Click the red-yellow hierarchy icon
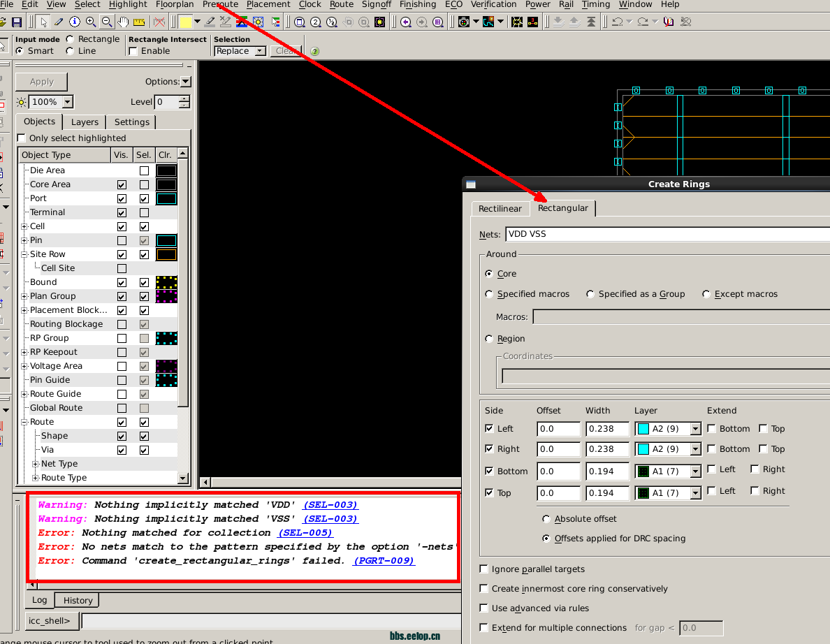The image size is (830, 644). coord(533,22)
